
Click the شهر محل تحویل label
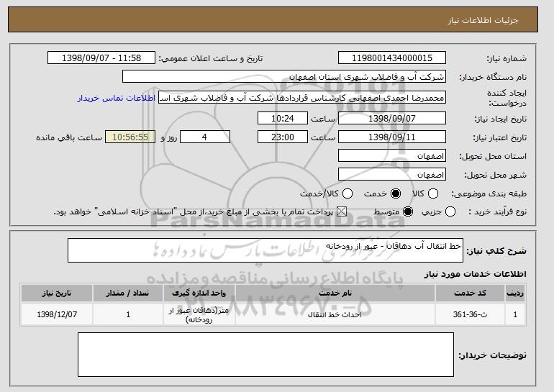point(495,176)
